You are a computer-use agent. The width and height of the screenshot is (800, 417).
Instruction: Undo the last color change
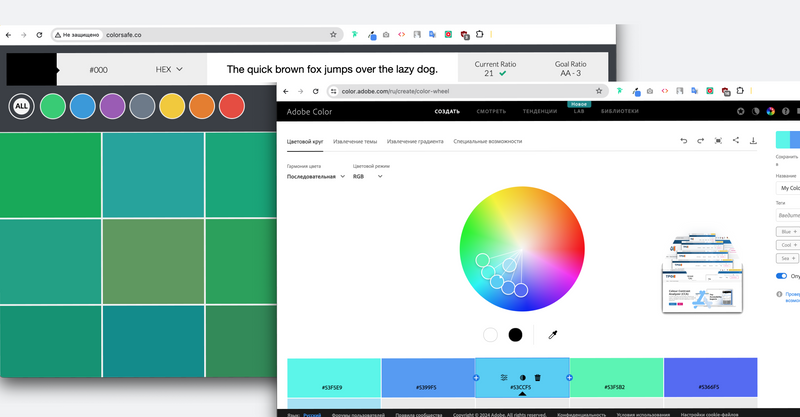coord(684,141)
